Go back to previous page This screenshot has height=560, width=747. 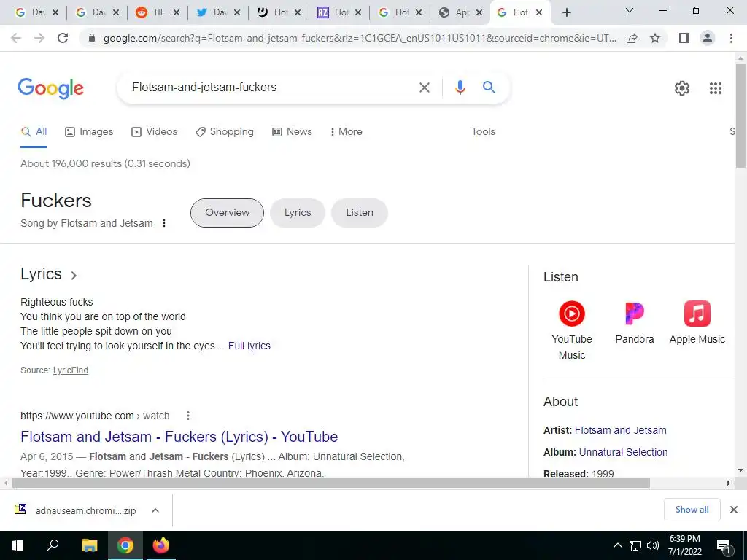(16, 38)
